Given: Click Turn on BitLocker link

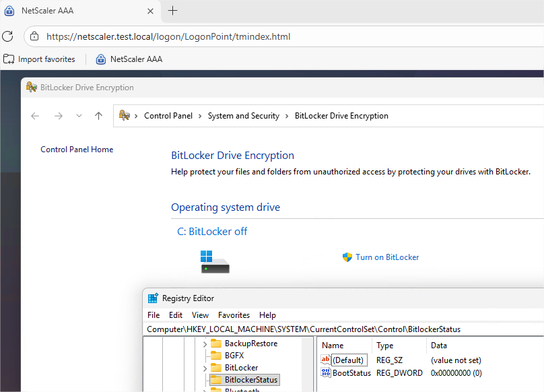Looking at the screenshot, I should coord(387,257).
